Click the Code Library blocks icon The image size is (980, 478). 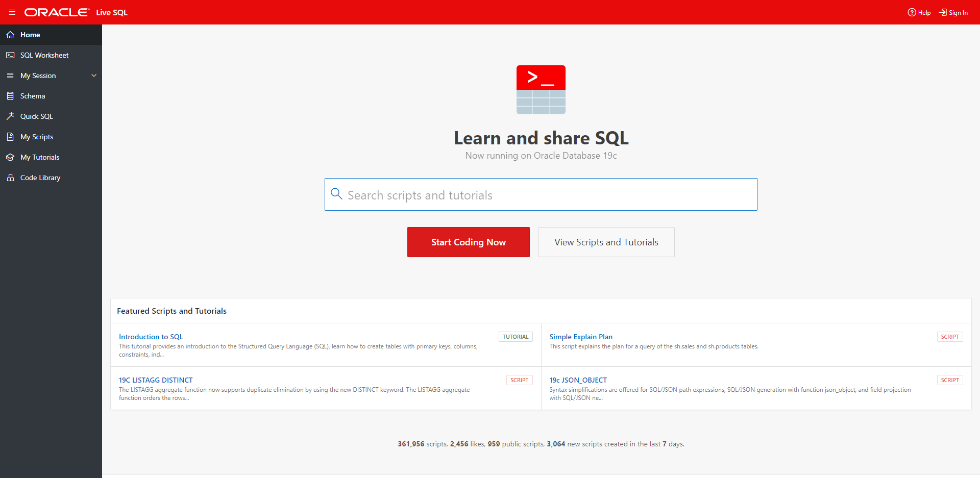[10, 178]
